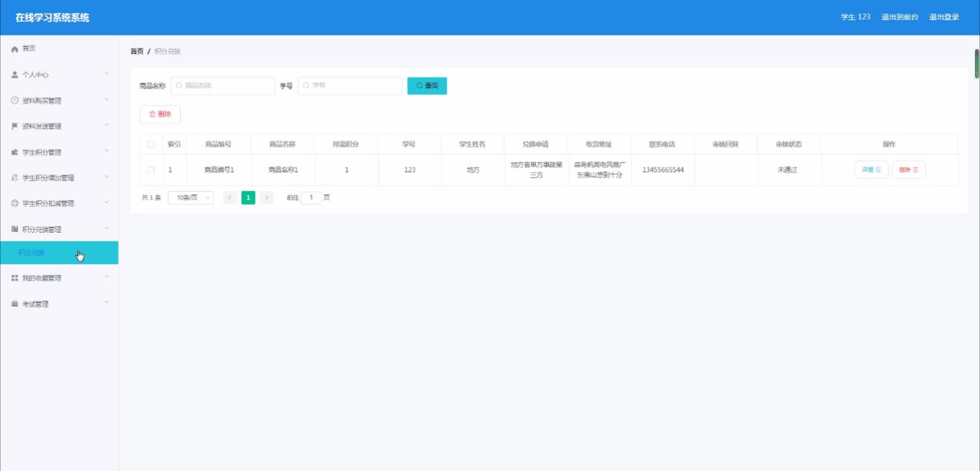Open the 首页 sidebar menu item
Screen dimensions: 980x471
[x=59, y=49]
